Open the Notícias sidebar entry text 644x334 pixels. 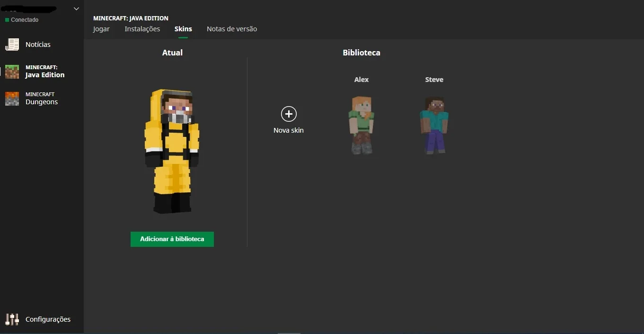(38, 45)
